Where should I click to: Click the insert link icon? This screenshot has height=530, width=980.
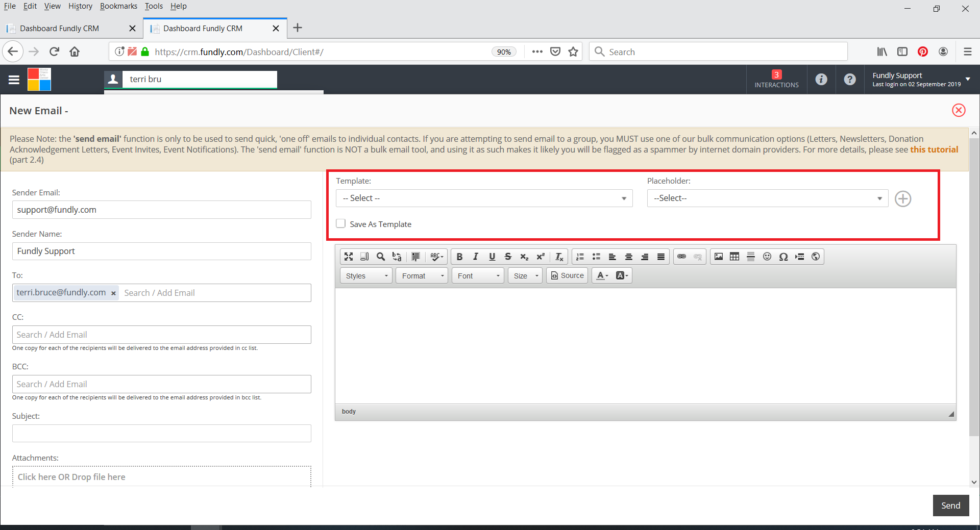coord(681,257)
